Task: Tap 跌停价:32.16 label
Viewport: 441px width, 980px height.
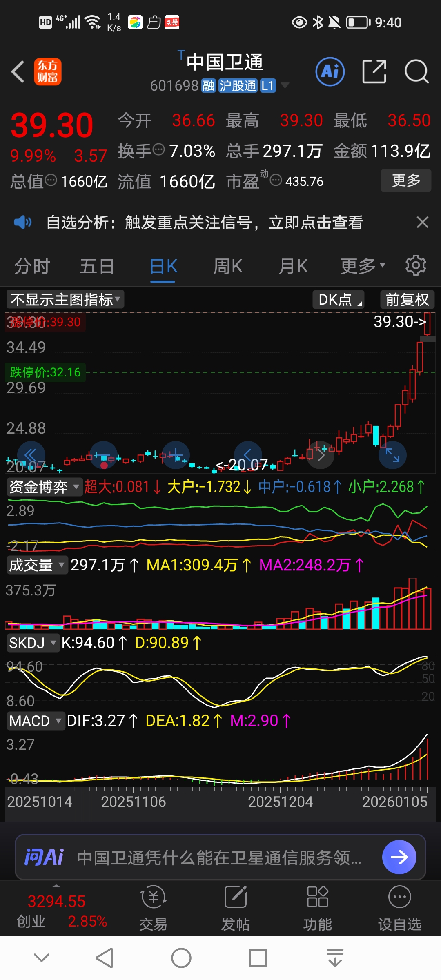Action: click(x=45, y=372)
